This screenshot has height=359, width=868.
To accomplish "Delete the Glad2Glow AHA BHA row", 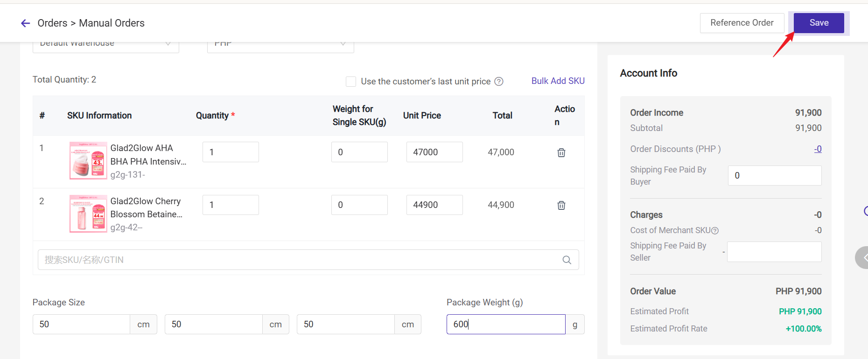I will tap(561, 152).
